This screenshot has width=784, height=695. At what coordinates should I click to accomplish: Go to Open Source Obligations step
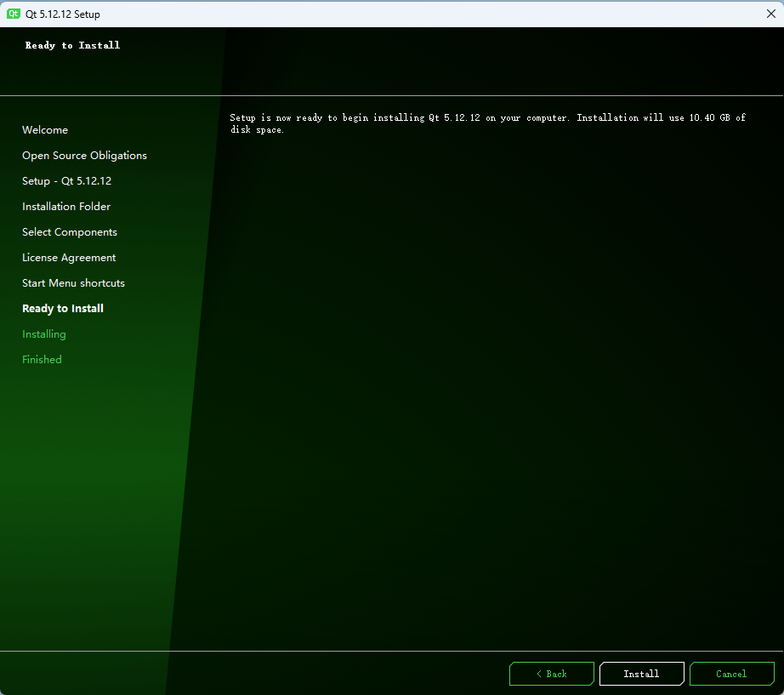(84, 156)
